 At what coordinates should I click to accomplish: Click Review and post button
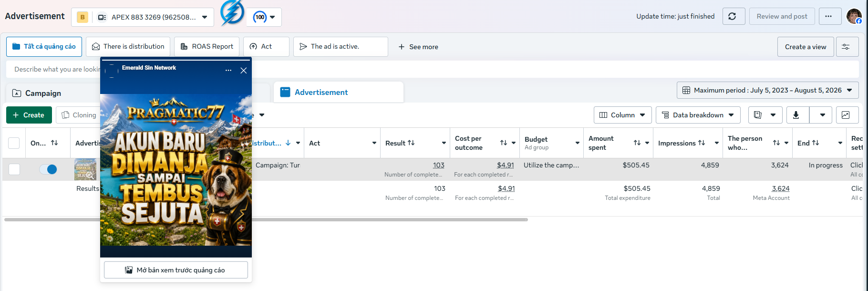[782, 16]
